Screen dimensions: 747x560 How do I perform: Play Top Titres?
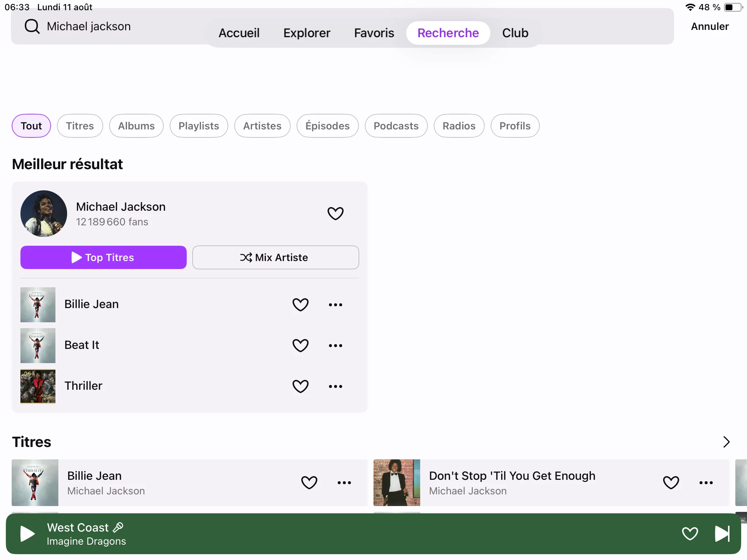[104, 257]
